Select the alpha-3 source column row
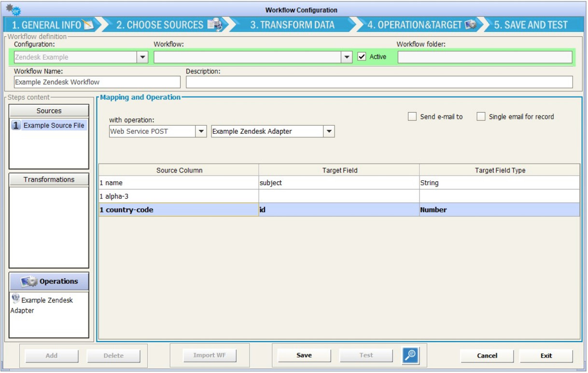This screenshot has width=588, height=373. [179, 196]
